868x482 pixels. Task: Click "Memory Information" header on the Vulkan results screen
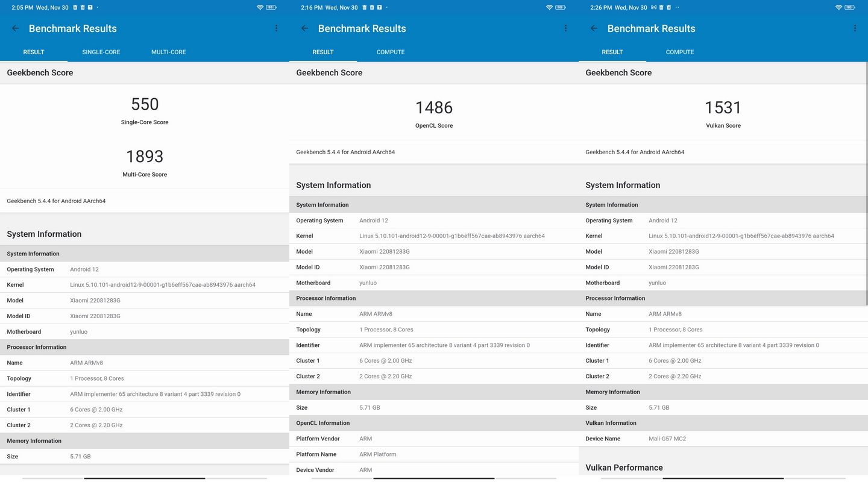612,392
